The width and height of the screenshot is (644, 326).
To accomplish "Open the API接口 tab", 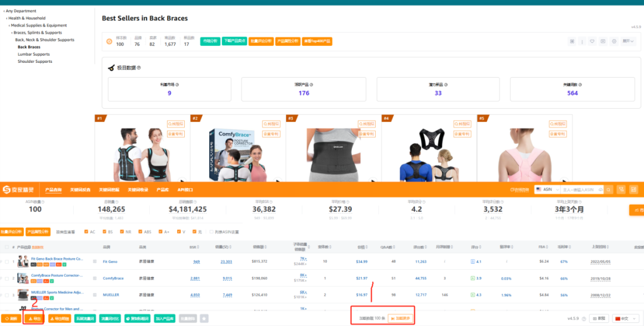I will tap(185, 190).
